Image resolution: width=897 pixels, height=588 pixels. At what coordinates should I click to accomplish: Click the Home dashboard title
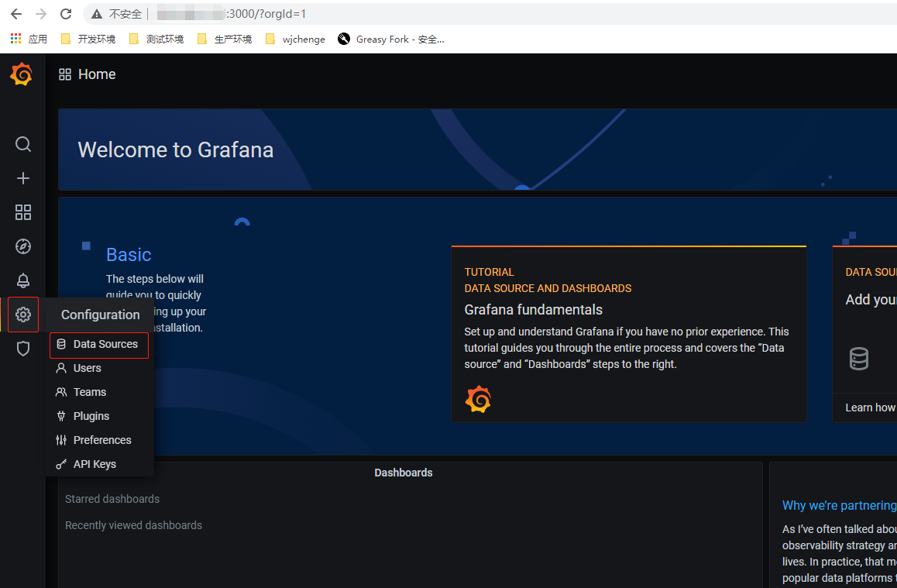tap(97, 74)
